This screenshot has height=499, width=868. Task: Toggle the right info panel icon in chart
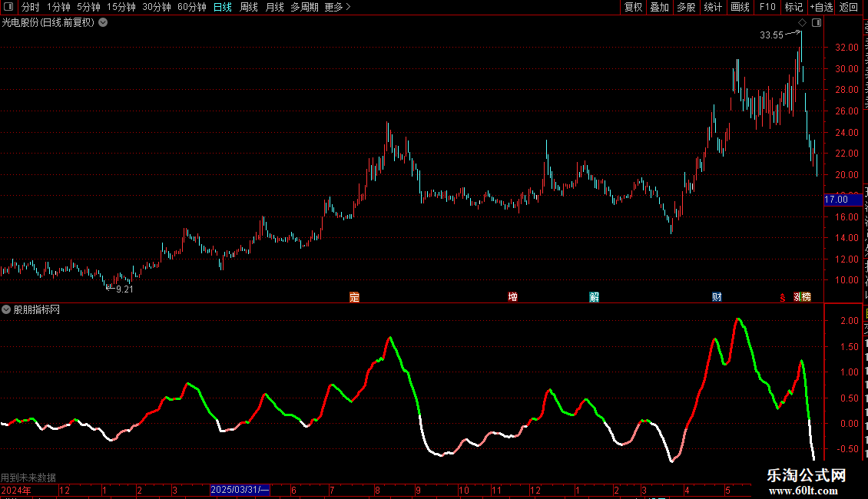coord(817,23)
